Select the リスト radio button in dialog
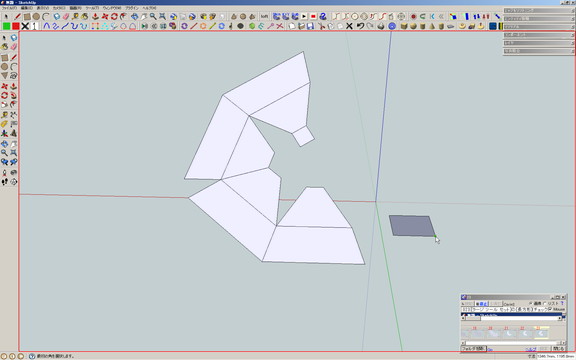The height and width of the screenshot is (360, 576). pyautogui.click(x=545, y=303)
